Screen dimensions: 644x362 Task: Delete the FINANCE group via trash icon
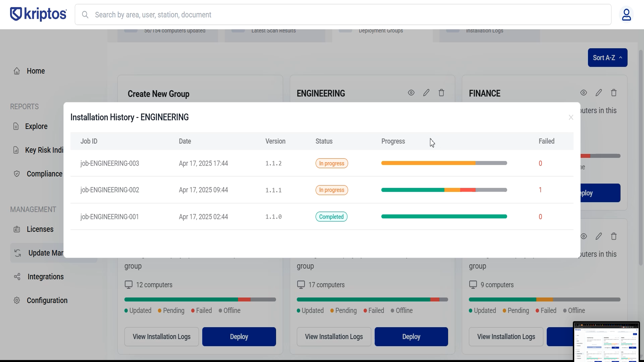coord(614,93)
